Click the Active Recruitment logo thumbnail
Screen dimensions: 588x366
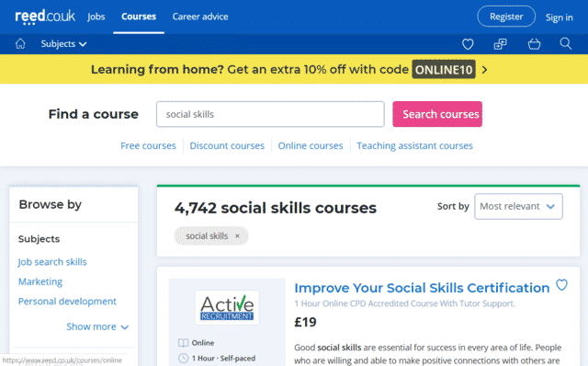(227, 307)
